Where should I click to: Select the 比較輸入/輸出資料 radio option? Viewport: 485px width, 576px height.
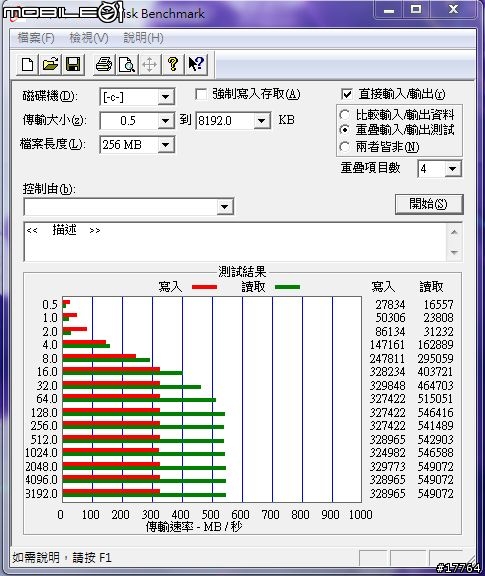click(345, 115)
